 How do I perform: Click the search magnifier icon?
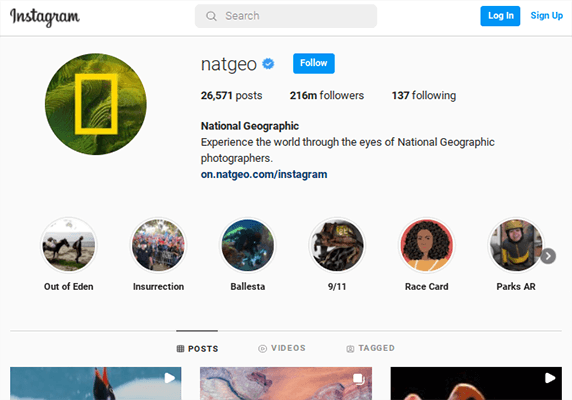pos(211,16)
